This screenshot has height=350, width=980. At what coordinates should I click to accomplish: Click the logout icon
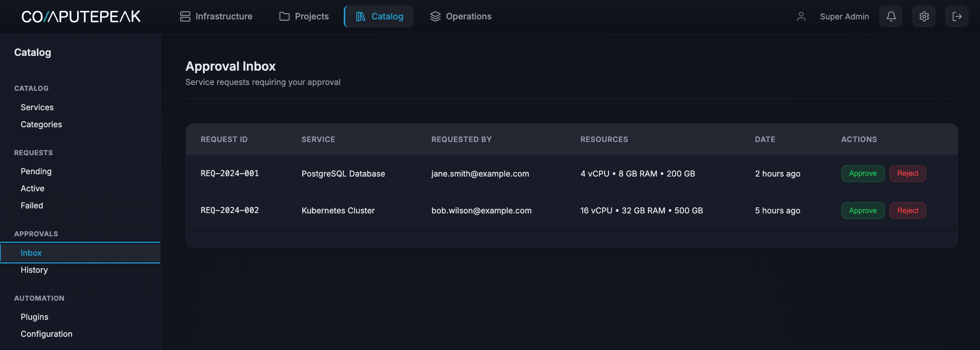pos(957,16)
